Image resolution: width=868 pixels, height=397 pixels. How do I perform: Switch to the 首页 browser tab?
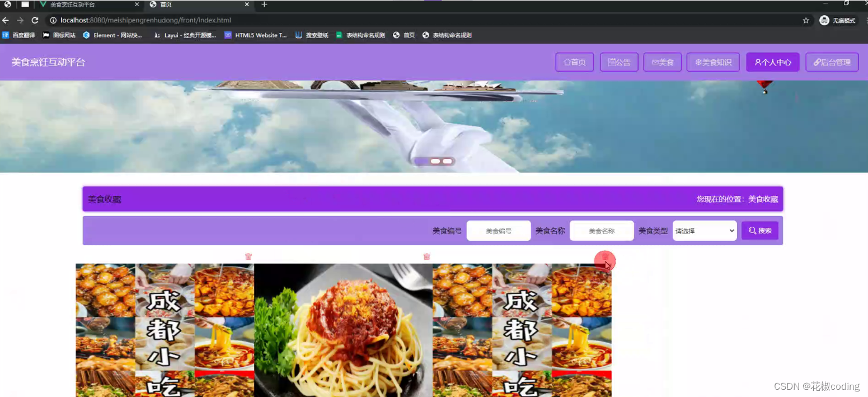click(199, 4)
